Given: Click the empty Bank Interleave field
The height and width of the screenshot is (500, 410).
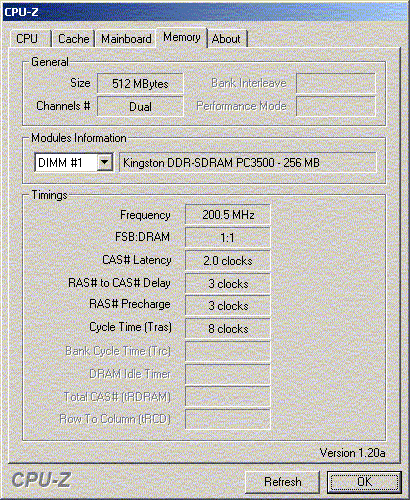Looking at the screenshot, I should pos(336,84).
